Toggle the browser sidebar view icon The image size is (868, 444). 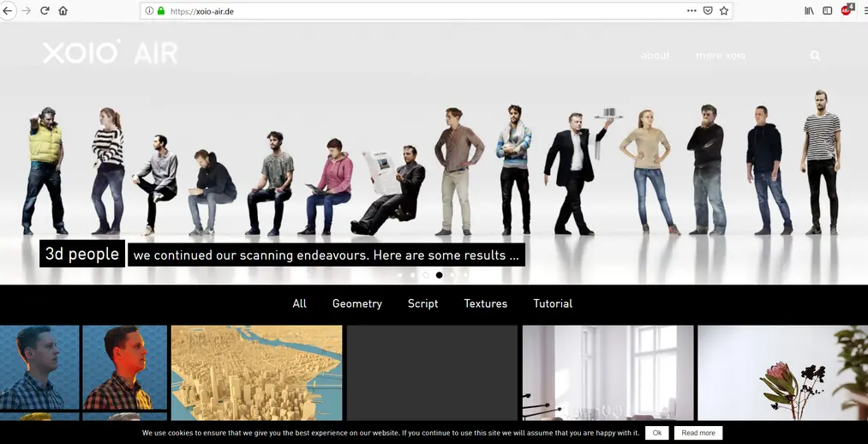click(x=828, y=11)
